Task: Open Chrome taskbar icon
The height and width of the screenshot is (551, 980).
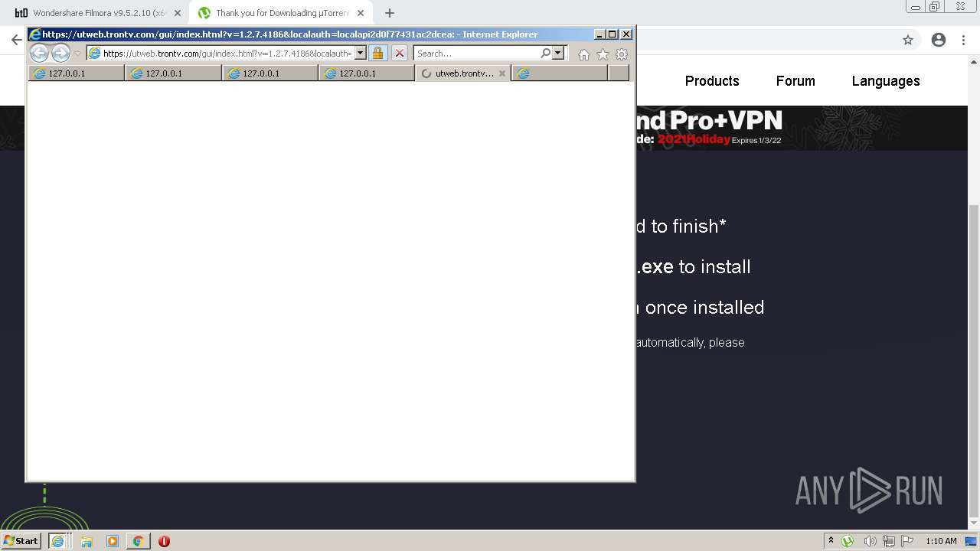Action: 138,541
